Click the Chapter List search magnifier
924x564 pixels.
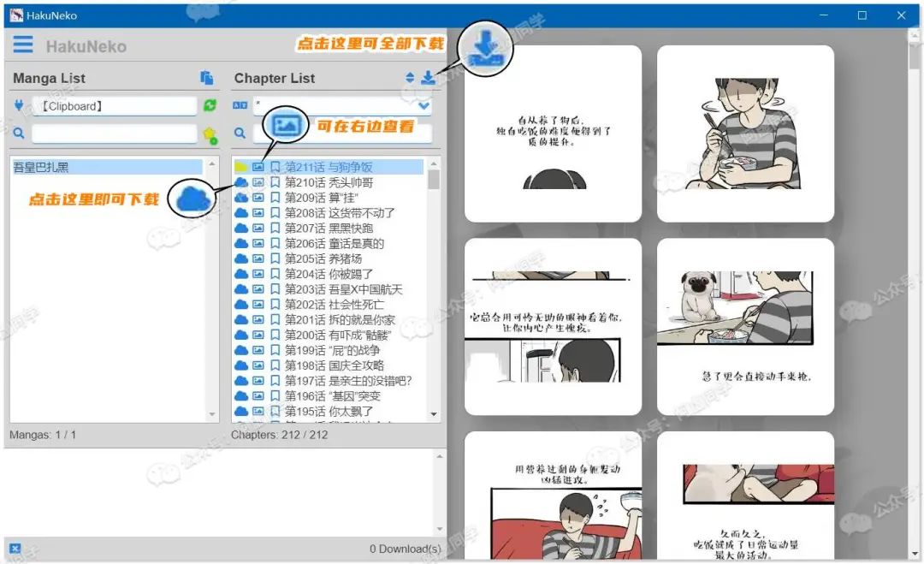240,134
